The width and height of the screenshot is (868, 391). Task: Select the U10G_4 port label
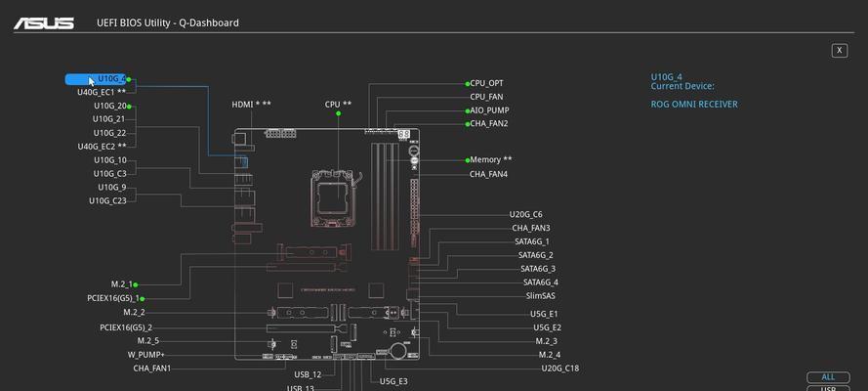[x=96, y=79]
